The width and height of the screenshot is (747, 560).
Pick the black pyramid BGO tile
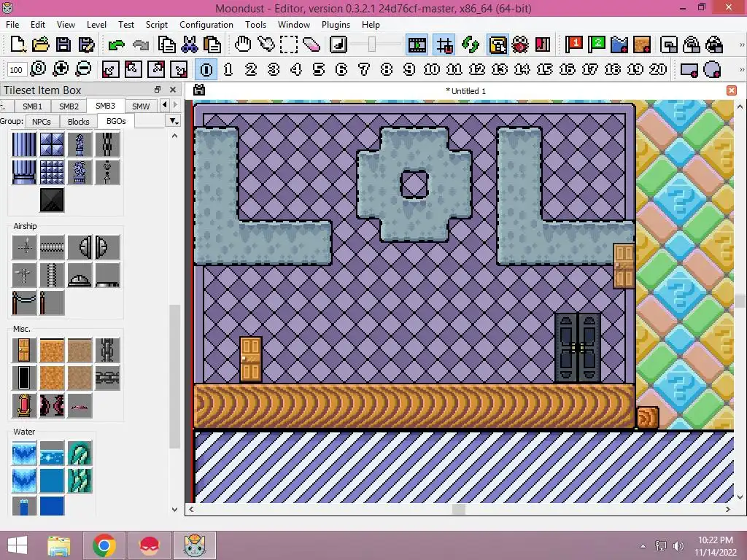52,200
